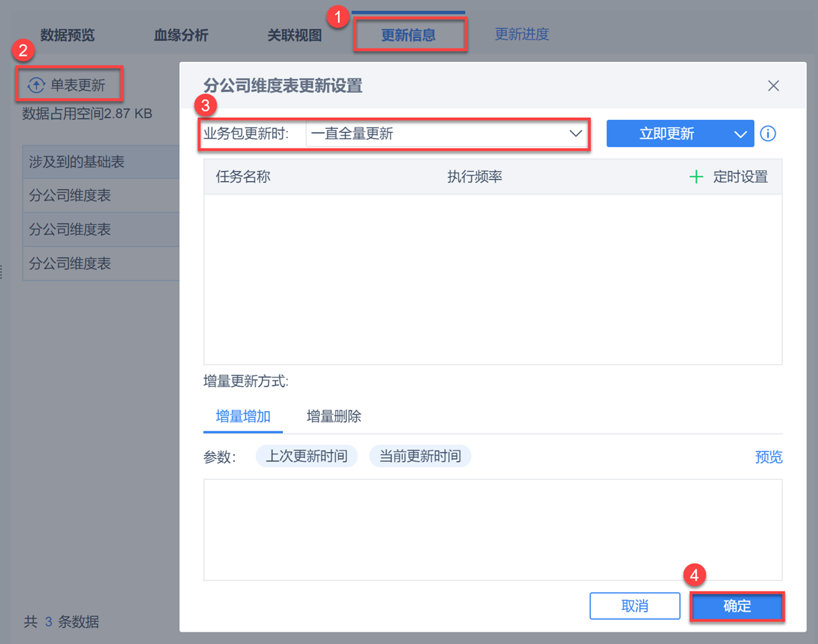This screenshot has height=644, width=818.
Task: Click the dialog title 分公司维度表更新设置
Action: (x=283, y=85)
